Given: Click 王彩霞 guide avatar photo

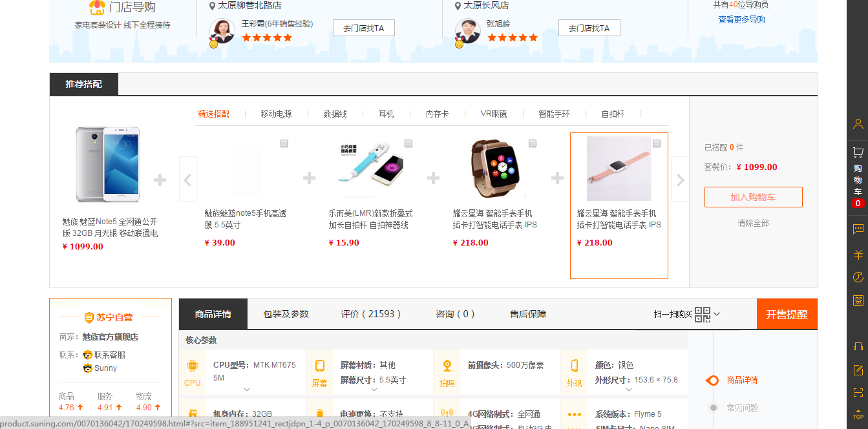Looking at the screenshot, I should pyautogui.click(x=222, y=31).
